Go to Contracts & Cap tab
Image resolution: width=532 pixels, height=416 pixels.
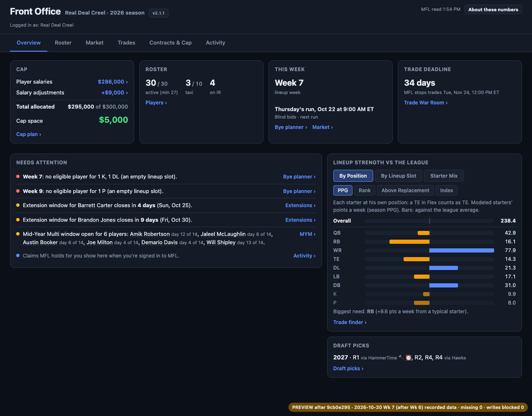pyautogui.click(x=170, y=42)
